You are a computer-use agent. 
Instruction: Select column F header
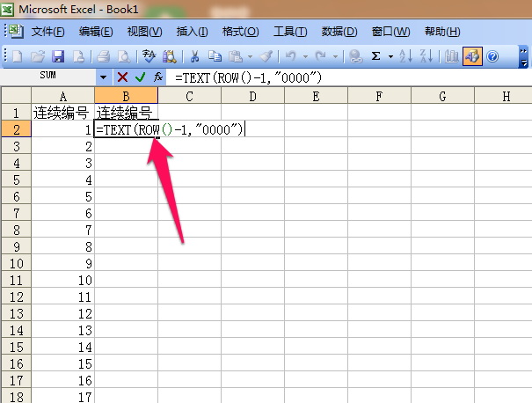(379, 96)
